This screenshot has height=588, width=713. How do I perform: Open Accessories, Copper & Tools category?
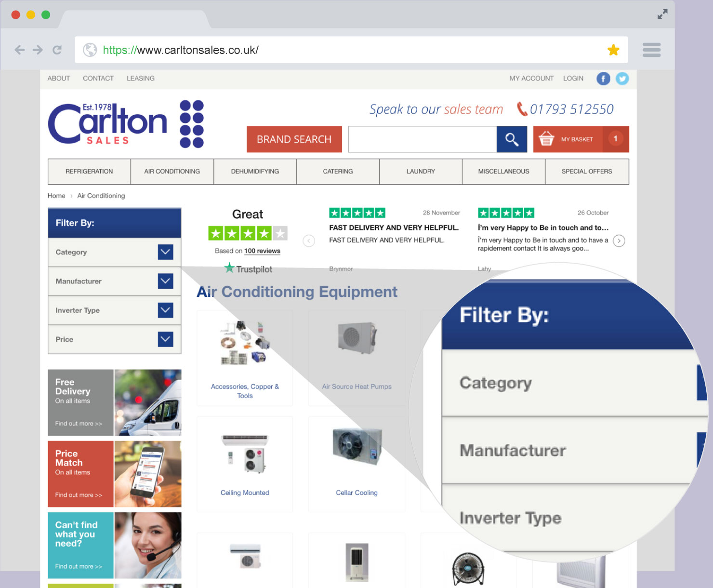point(245,358)
